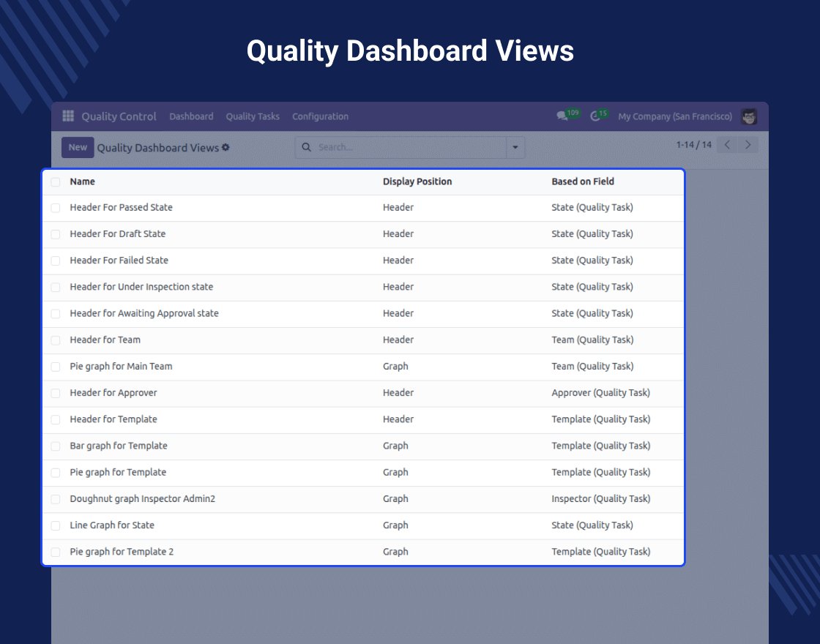Check the Pie graph for Template row
The height and width of the screenshot is (644, 820).
[x=56, y=473]
